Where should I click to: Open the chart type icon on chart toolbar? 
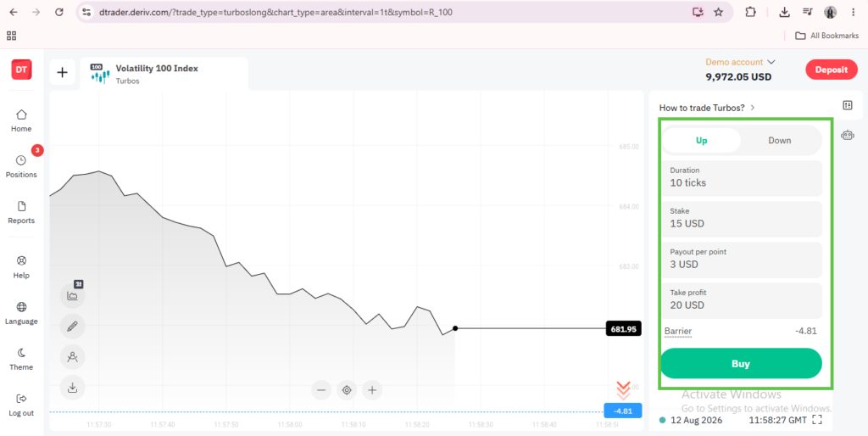(x=73, y=295)
